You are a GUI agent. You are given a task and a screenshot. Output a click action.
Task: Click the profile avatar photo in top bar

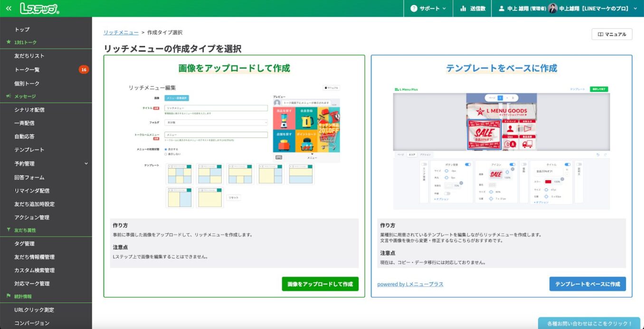click(x=553, y=8)
